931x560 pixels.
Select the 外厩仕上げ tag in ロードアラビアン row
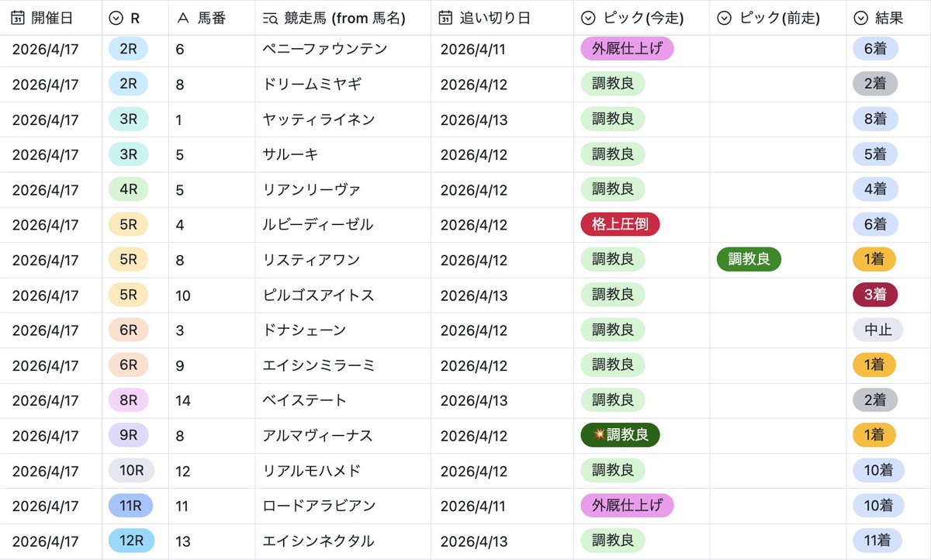coord(628,506)
